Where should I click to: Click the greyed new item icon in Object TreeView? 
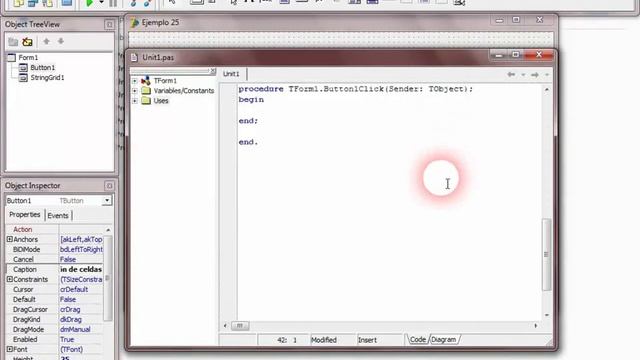pyautogui.click(x=13, y=42)
